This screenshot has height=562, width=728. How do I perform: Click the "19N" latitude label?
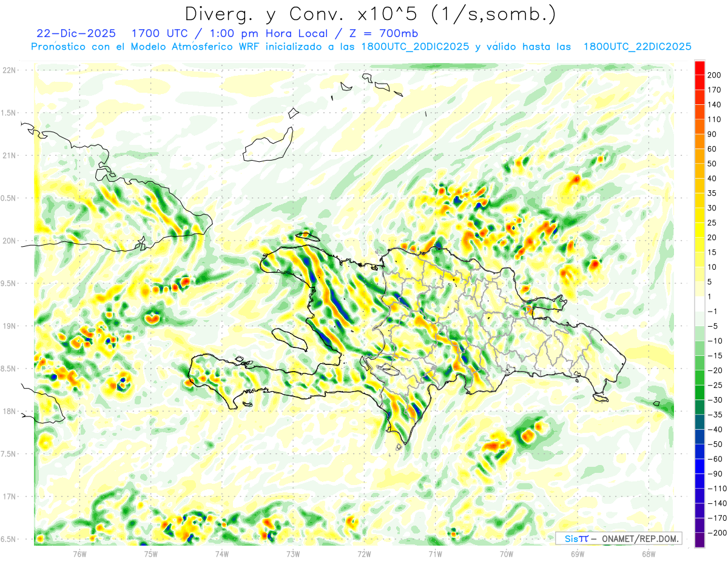click(x=10, y=326)
